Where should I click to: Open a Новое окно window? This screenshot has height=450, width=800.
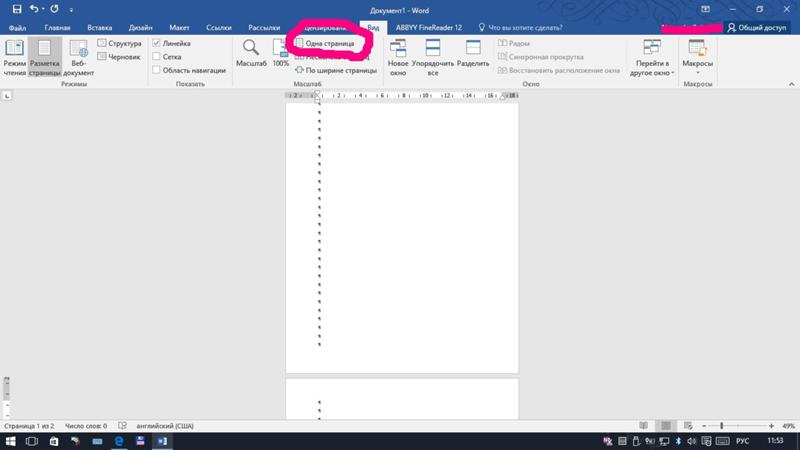point(398,58)
